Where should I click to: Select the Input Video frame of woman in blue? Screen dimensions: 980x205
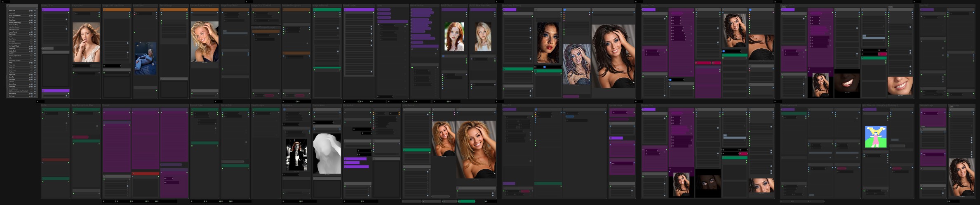[x=146, y=58]
